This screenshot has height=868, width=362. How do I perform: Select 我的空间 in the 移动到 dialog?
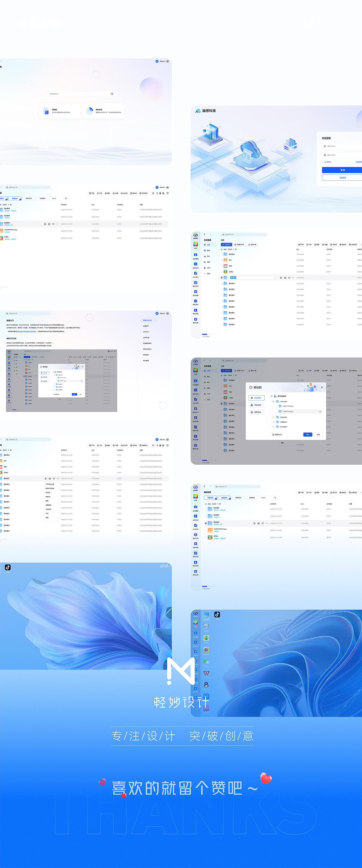tap(257, 412)
